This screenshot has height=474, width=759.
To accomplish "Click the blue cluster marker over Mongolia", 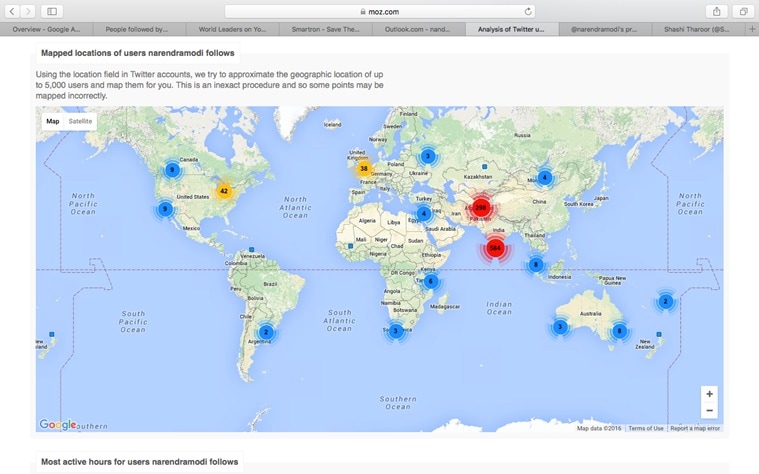I will [544, 177].
